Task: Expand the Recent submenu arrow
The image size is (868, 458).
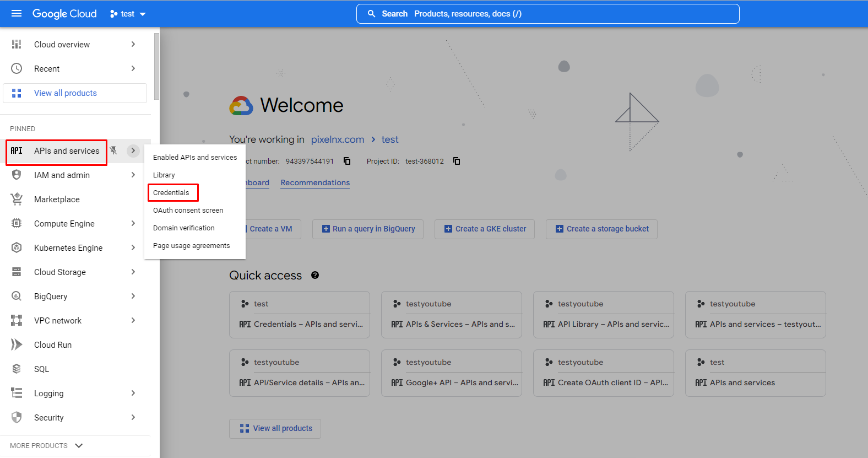Action: coord(133,68)
